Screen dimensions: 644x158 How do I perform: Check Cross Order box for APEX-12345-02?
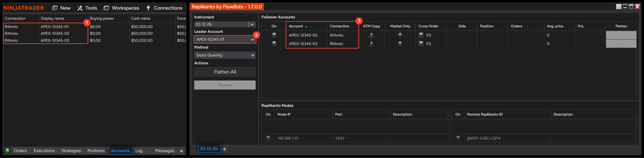coord(421,35)
